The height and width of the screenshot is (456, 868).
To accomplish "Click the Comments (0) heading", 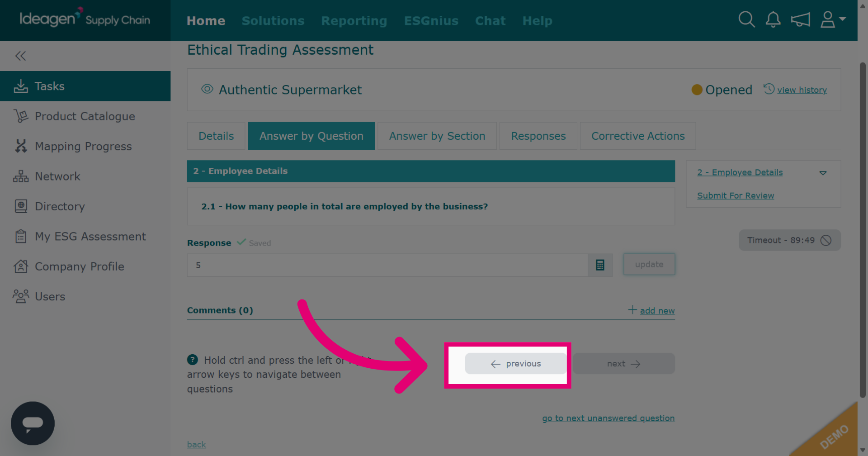I will (220, 310).
